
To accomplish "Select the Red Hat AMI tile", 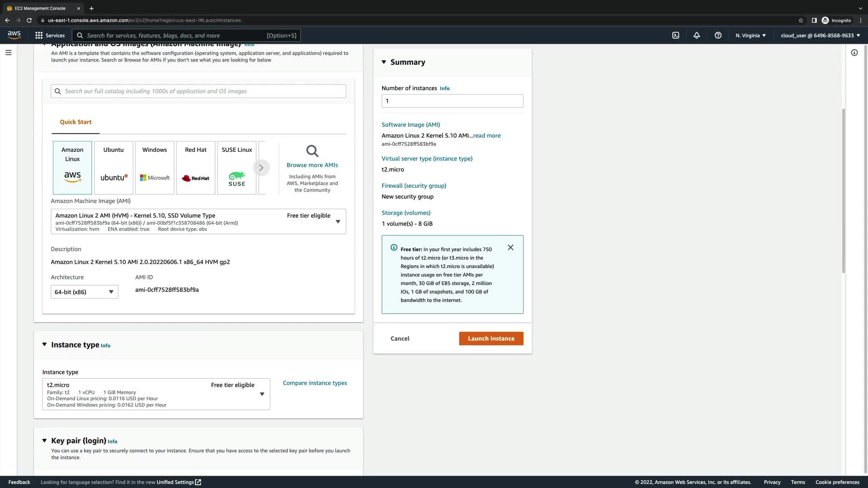I will (196, 167).
